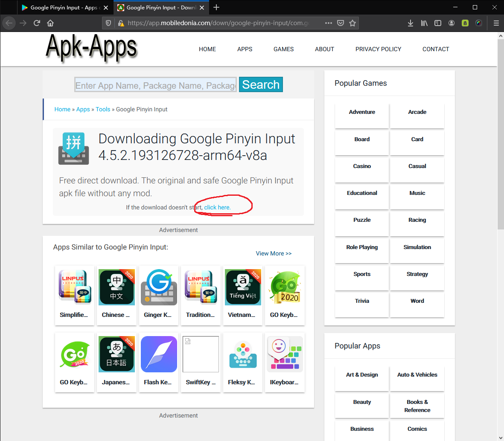The image size is (504, 441).
Task: Open GO Keyboard app with 2020 sign icon
Action: (x=285, y=295)
